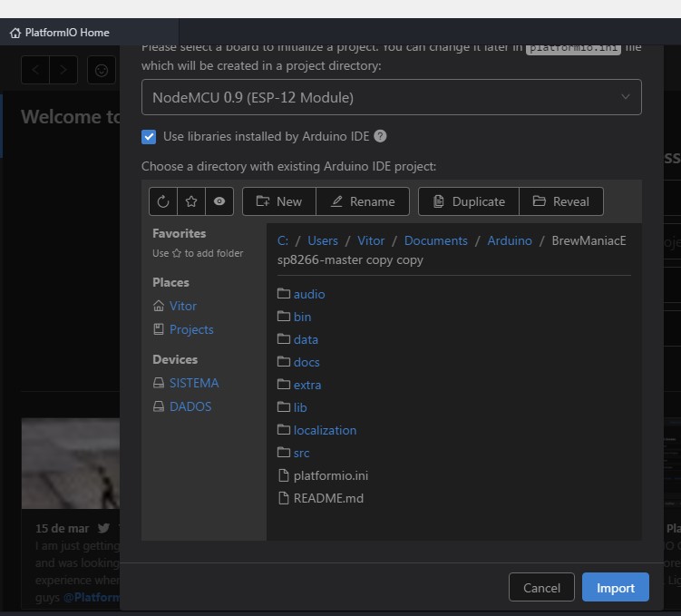Viewport: 681px width, 616px height.
Task: Open the DADOS drive under Devices
Action: (190, 406)
